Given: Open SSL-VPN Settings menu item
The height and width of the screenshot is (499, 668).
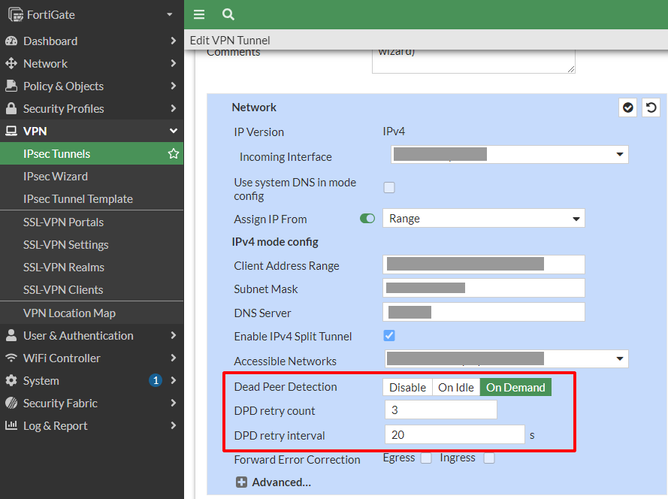Looking at the screenshot, I should coord(66,245).
